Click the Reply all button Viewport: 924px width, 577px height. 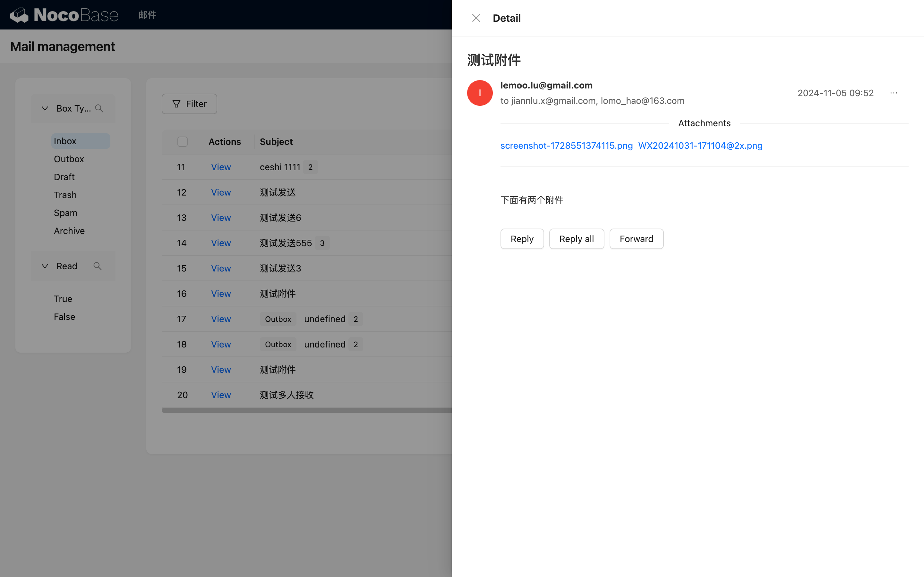[x=576, y=239]
